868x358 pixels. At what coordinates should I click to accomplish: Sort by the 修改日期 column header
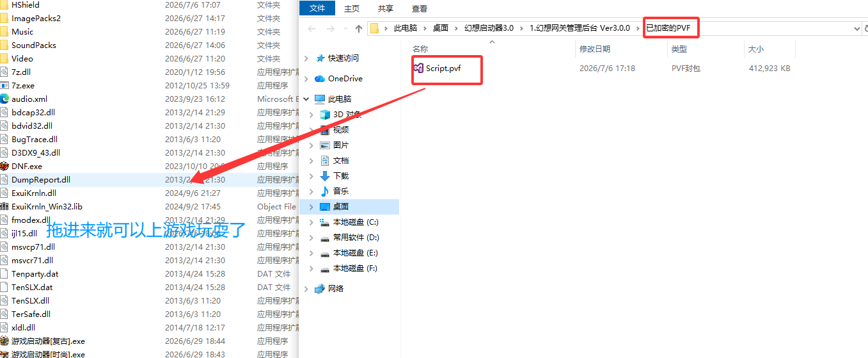tap(595, 49)
